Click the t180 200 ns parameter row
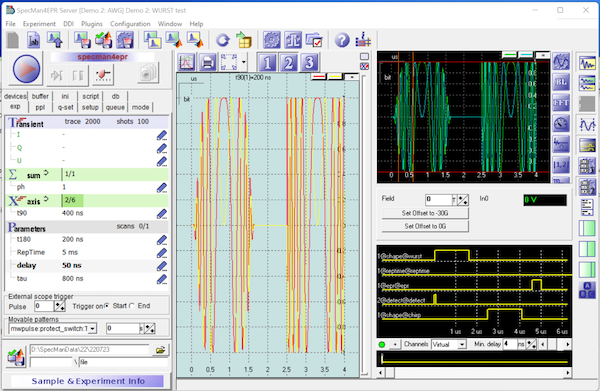This screenshot has height=391, width=600. pyautogui.click(x=86, y=239)
